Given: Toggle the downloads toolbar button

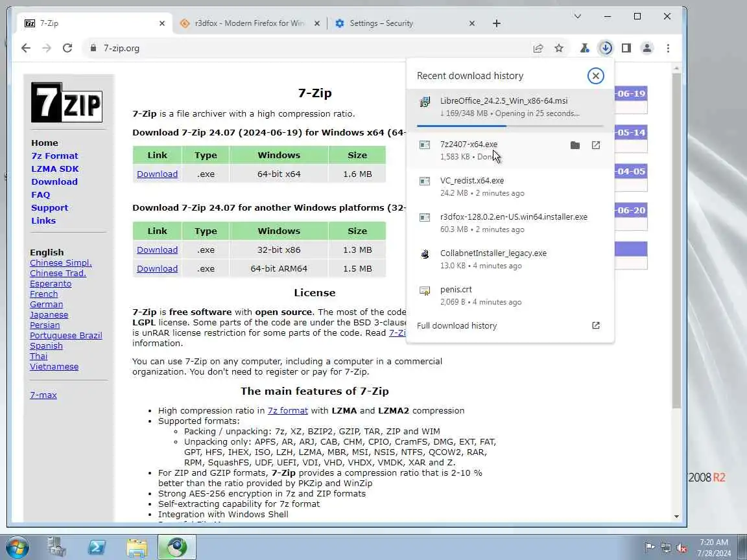Looking at the screenshot, I should [x=606, y=48].
